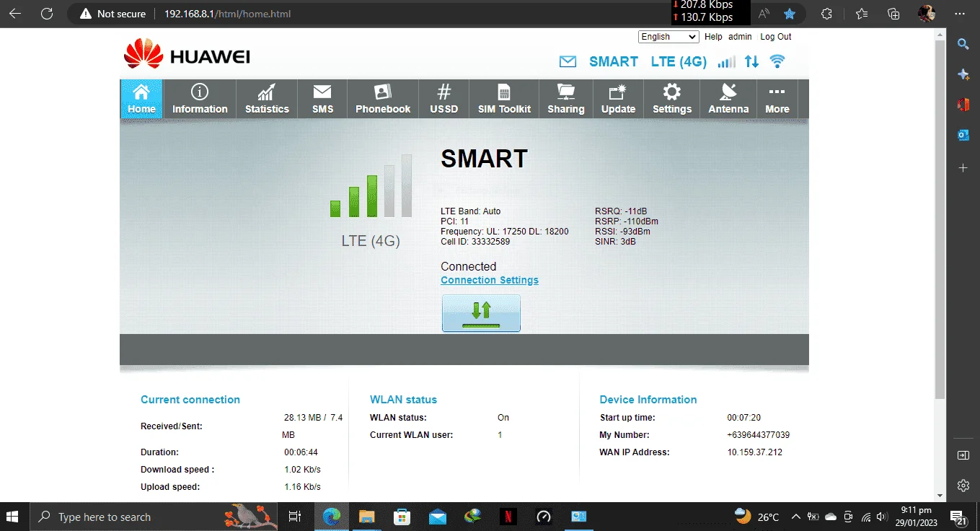The width and height of the screenshot is (980, 531).
Task: Click the Huawei logo
Action: pos(187,54)
